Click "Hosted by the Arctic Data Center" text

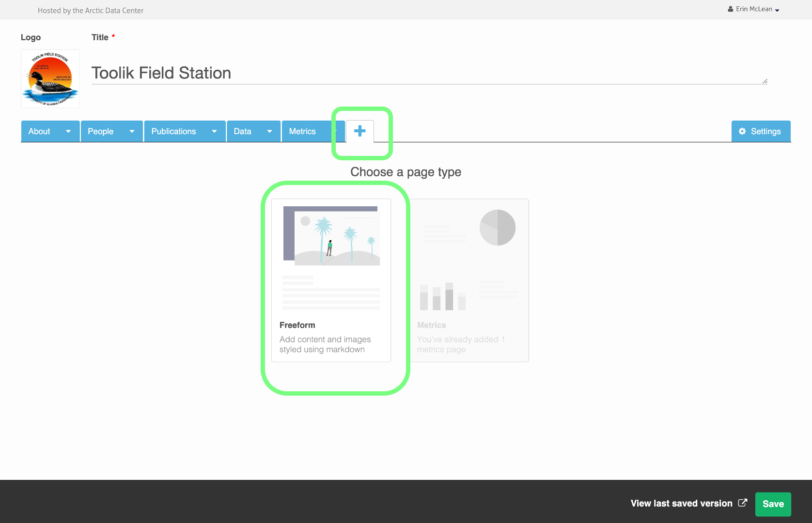[91, 10]
